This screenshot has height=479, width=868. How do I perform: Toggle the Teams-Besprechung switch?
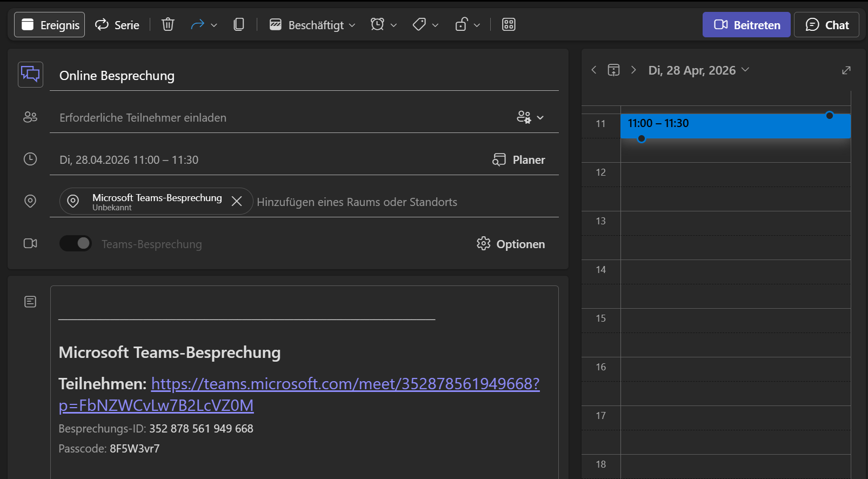tap(76, 243)
